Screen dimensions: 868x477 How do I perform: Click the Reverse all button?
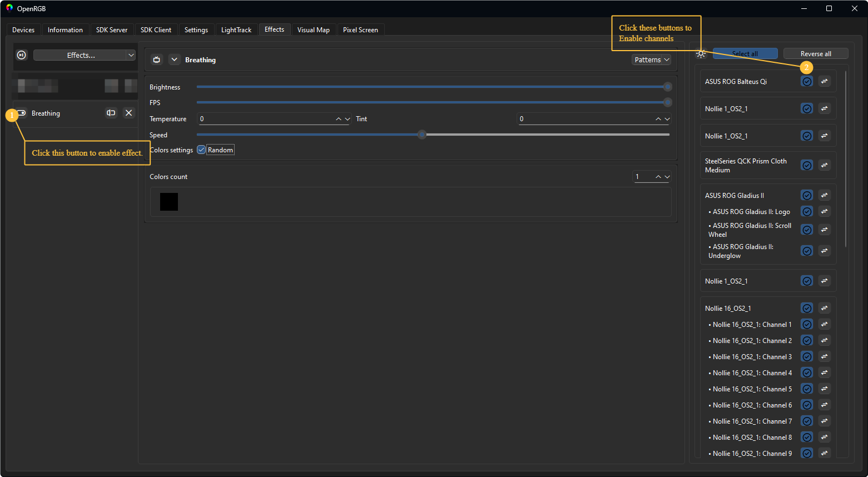tap(816, 53)
